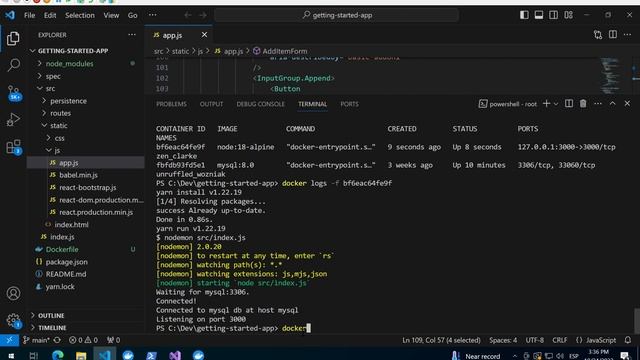Open Explorer views and more actions menu
640x360 pixels.
tap(132, 35)
